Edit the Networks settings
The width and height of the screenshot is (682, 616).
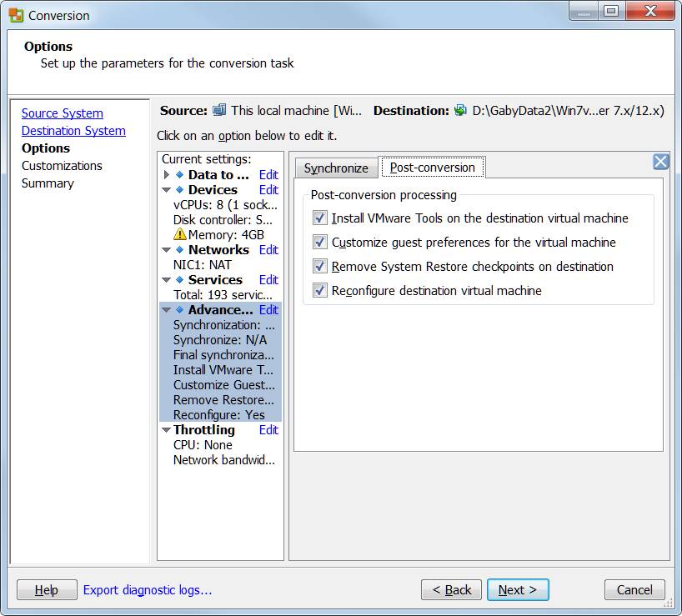coord(268,250)
